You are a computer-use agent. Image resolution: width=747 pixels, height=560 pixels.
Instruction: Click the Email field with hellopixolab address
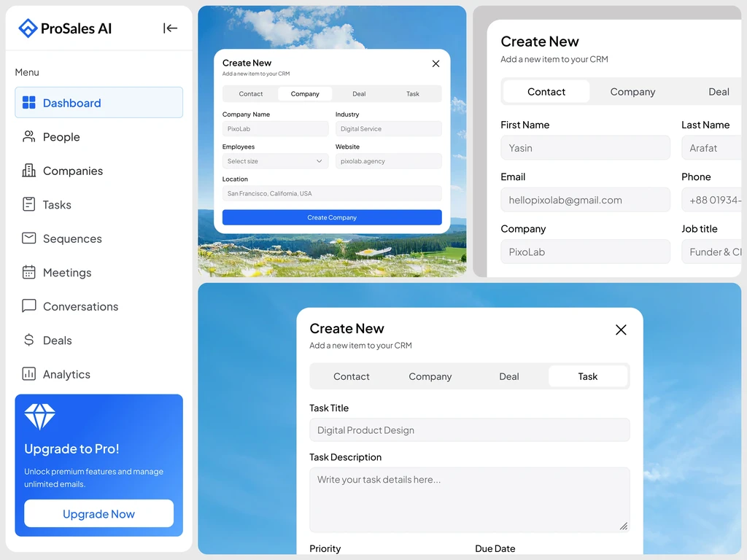586,200
